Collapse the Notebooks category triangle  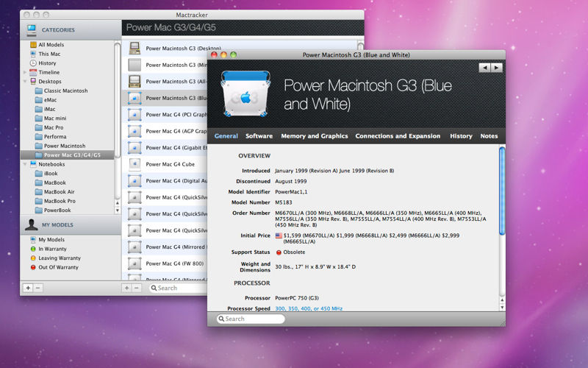[x=24, y=164]
